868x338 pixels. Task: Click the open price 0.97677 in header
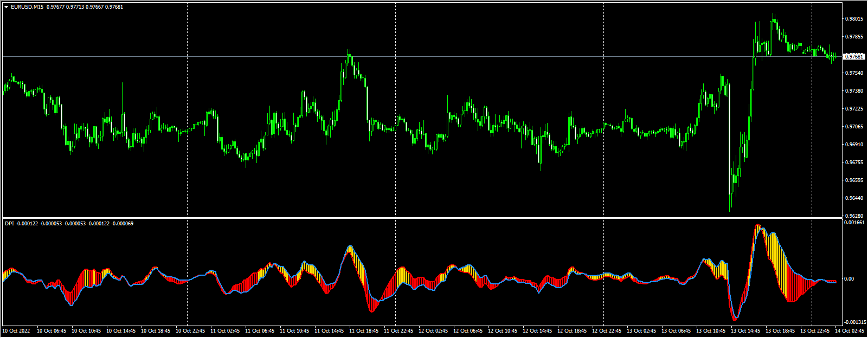(55, 7)
